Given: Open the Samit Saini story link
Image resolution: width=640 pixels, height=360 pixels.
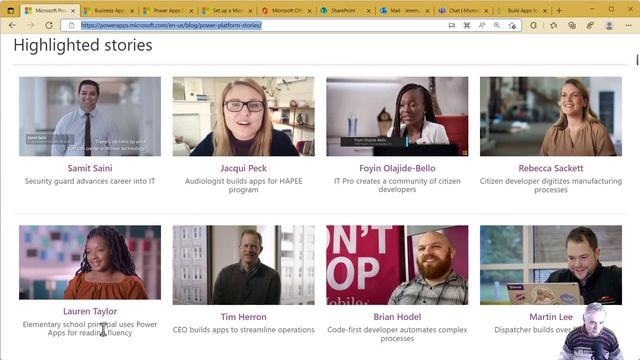Looking at the screenshot, I should (x=90, y=168).
